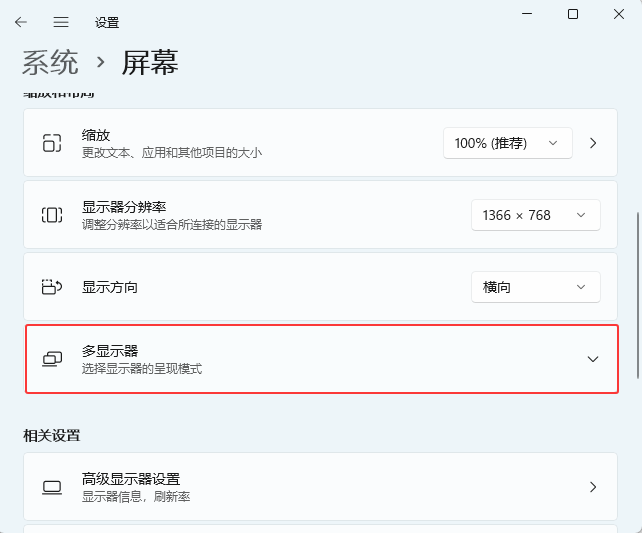642x533 pixels.
Task: Click the 显示方向 orientation icon
Action: click(x=52, y=287)
